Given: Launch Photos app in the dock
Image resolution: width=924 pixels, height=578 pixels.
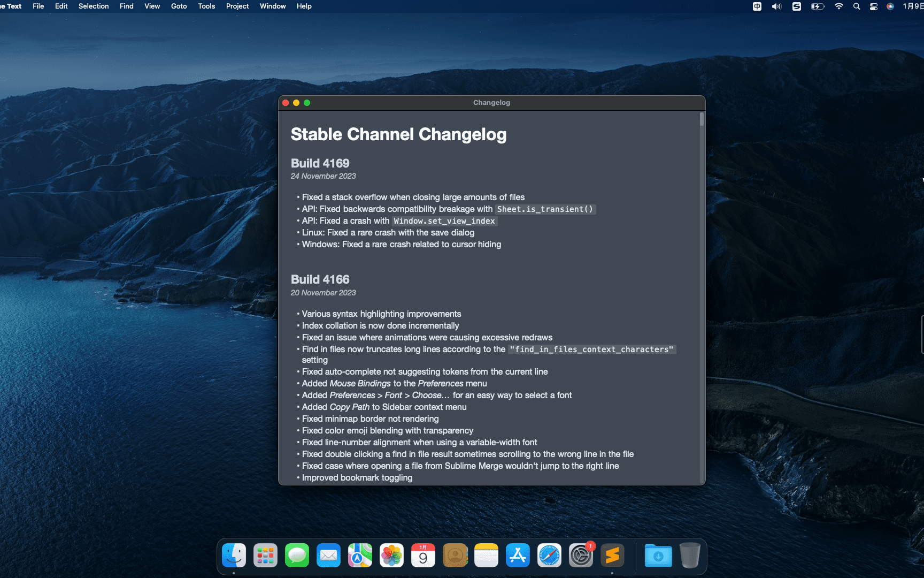Looking at the screenshot, I should (391, 556).
